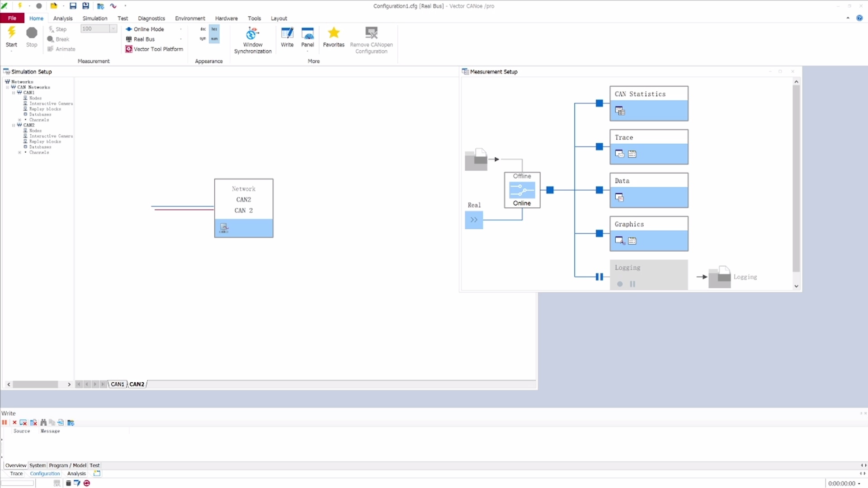This screenshot has height=488, width=868.
Task: Click the Simulation Setup horizontal scrollbar
Action: coord(35,385)
